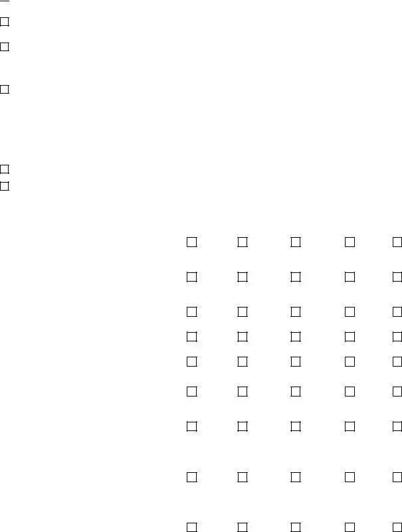Check grid row two, fourth column box
This screenshot has height=532, width=402.
point(350,276)
